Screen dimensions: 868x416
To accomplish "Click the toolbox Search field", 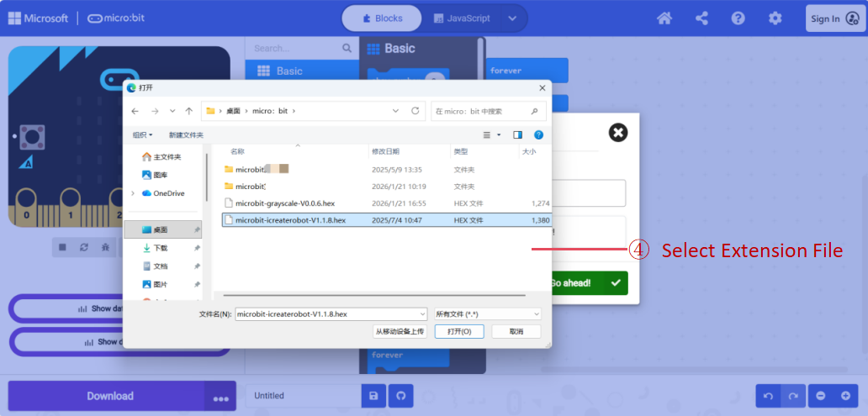I will [294, 48].
